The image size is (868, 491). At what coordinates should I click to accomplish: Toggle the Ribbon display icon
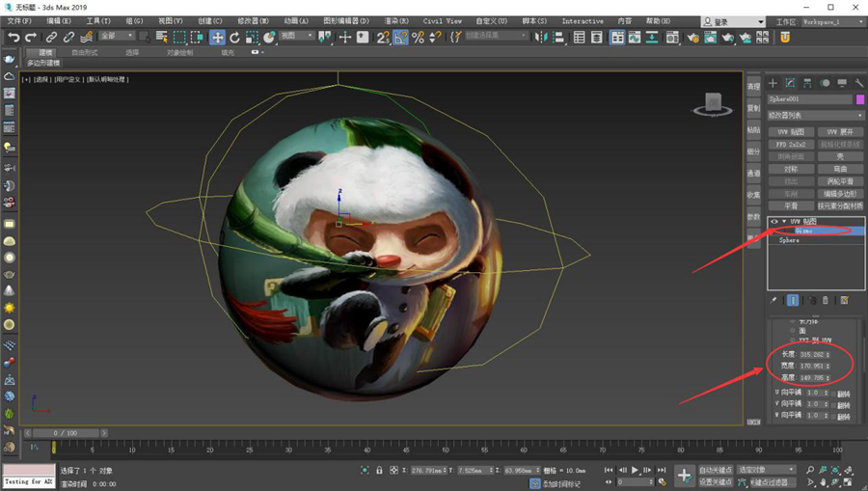pyautogui.click(x=617, y=37)
